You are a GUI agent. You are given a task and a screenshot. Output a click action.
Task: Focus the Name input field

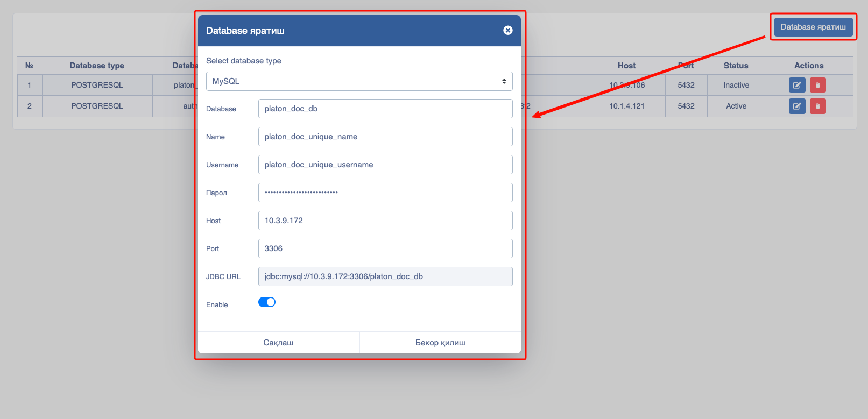click(385, 137)
